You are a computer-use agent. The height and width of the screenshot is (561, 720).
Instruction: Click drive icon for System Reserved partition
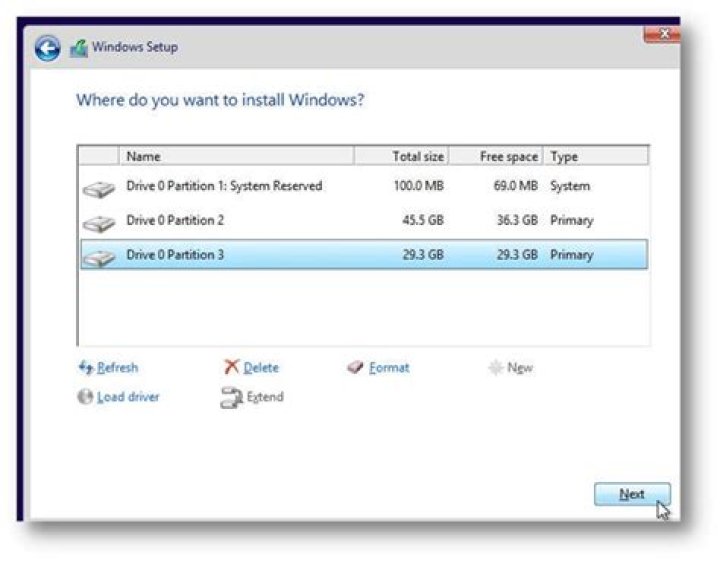tap(98, 188)
